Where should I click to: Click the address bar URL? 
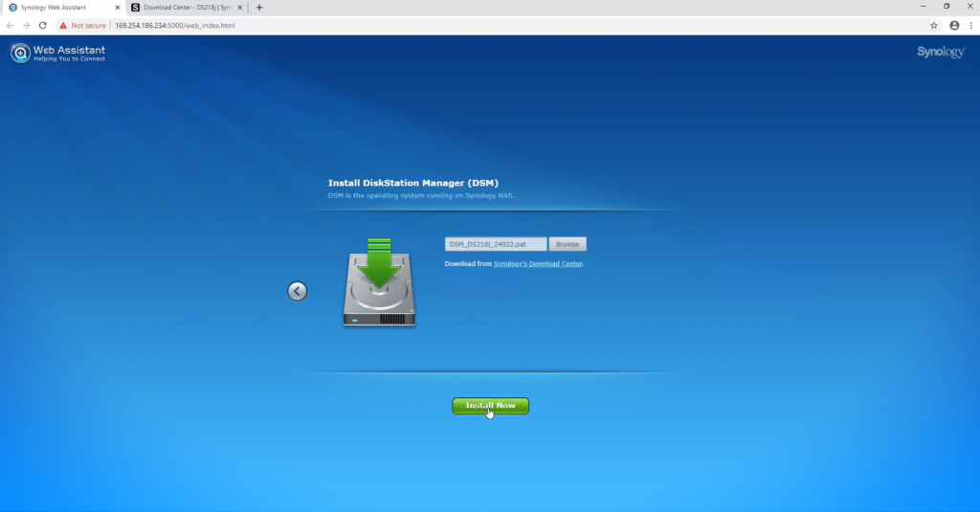[175, 26]
